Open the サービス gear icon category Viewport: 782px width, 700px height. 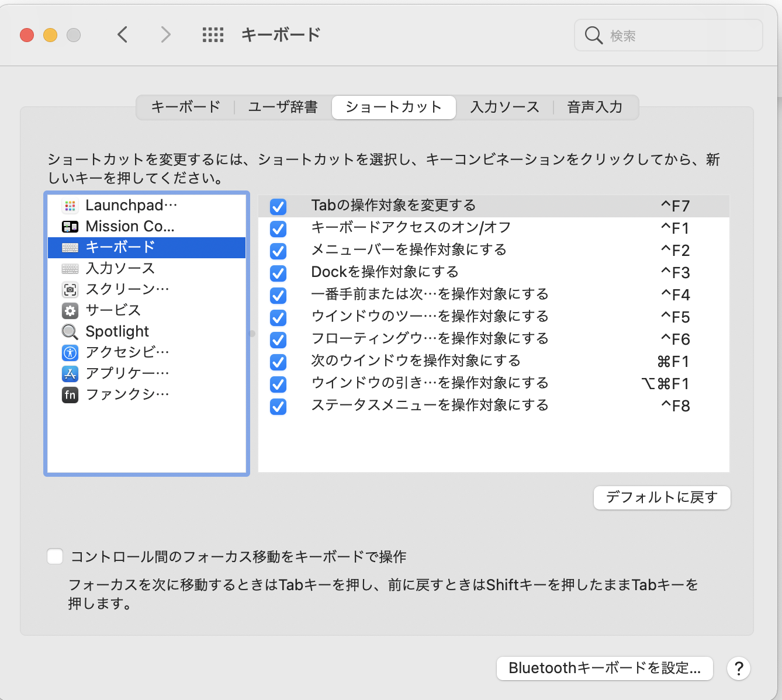click(x=70, y=311)
